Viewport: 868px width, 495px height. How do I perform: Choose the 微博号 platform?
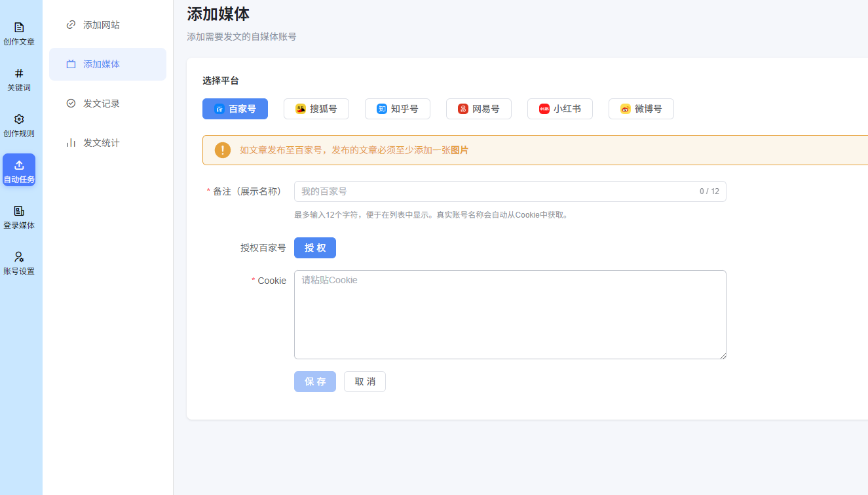(641, 109)
